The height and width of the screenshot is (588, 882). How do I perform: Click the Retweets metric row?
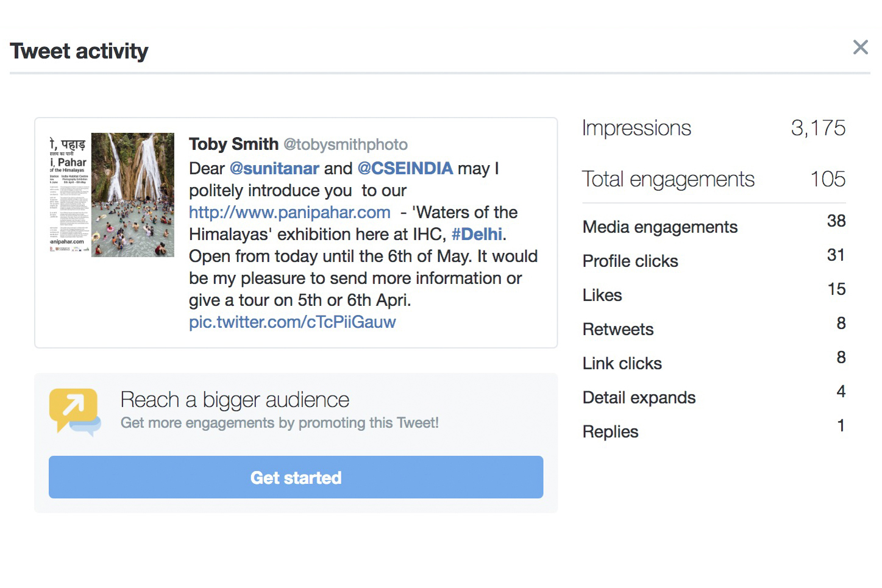[x=618, y=329]
